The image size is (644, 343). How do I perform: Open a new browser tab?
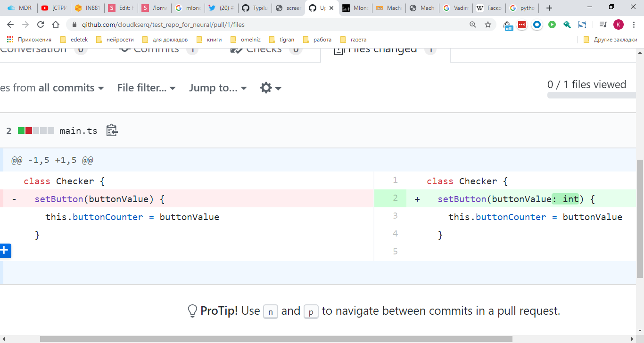pos(549,8)
